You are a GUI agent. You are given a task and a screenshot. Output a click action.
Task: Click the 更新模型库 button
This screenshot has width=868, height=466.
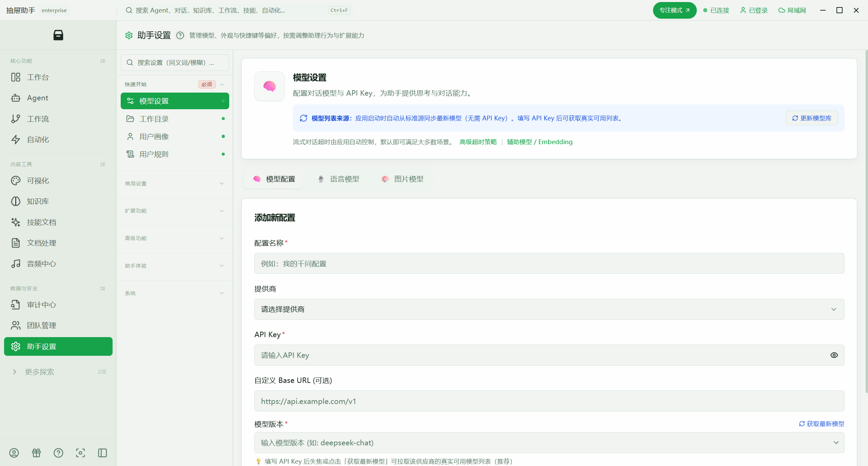click(812, 118)
